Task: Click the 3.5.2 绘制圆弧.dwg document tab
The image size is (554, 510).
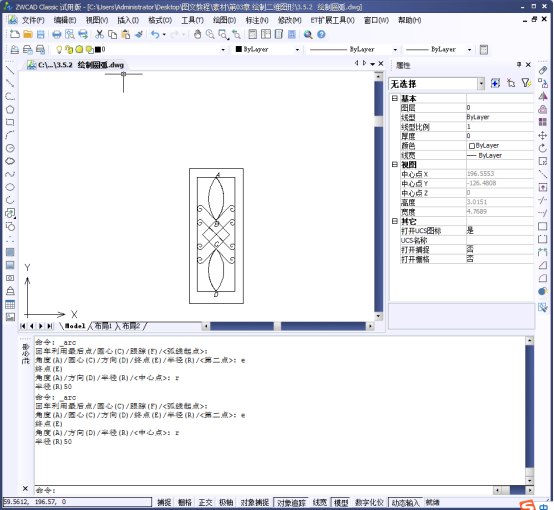Action: 77,65
